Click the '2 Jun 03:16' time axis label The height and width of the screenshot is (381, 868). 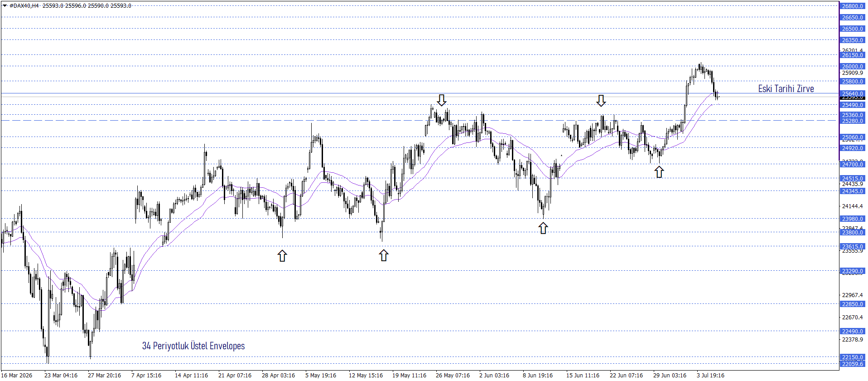494,375
